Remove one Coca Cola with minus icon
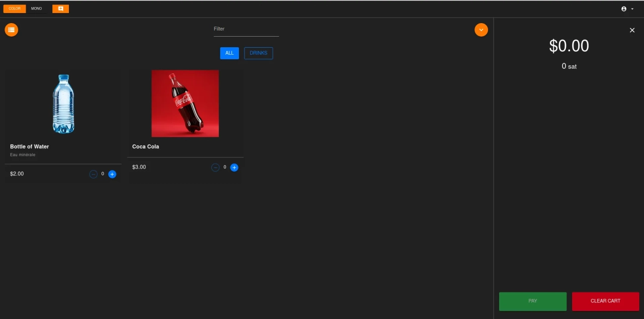Viewport: 644px width, 319px height. click(215, 168)
